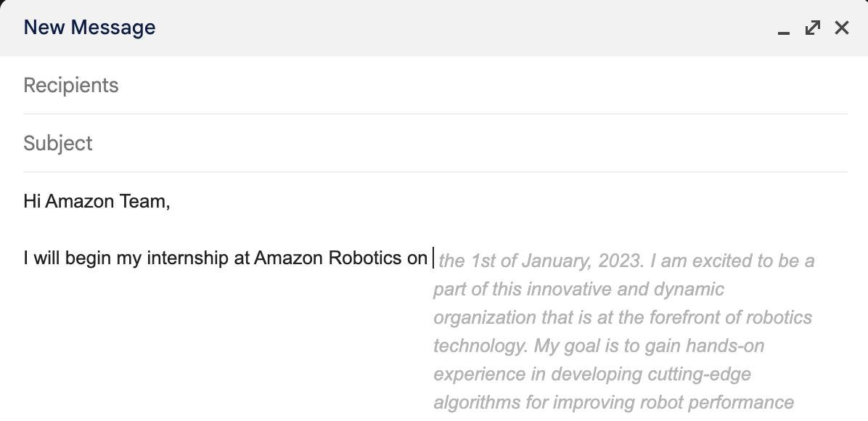The image size is (868, 421).
Task: Click the greeting line Hi Amazon Team
Action: click(x=97, y=202)
